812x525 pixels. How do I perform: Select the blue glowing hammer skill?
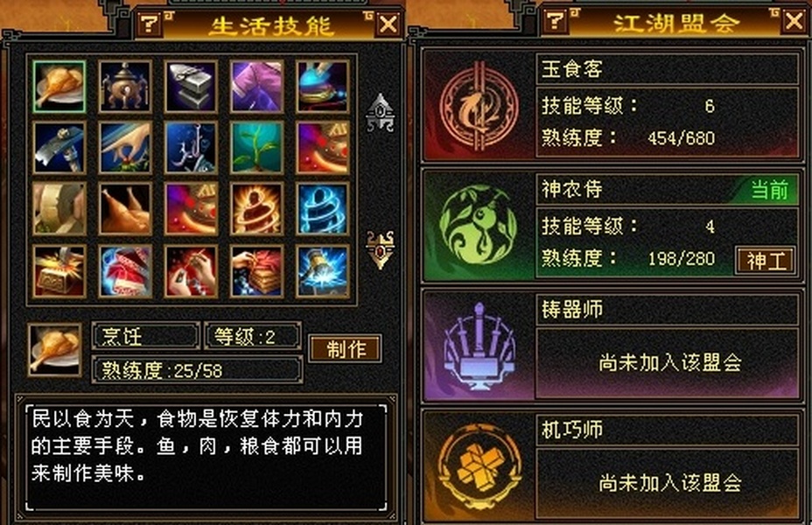323,272
